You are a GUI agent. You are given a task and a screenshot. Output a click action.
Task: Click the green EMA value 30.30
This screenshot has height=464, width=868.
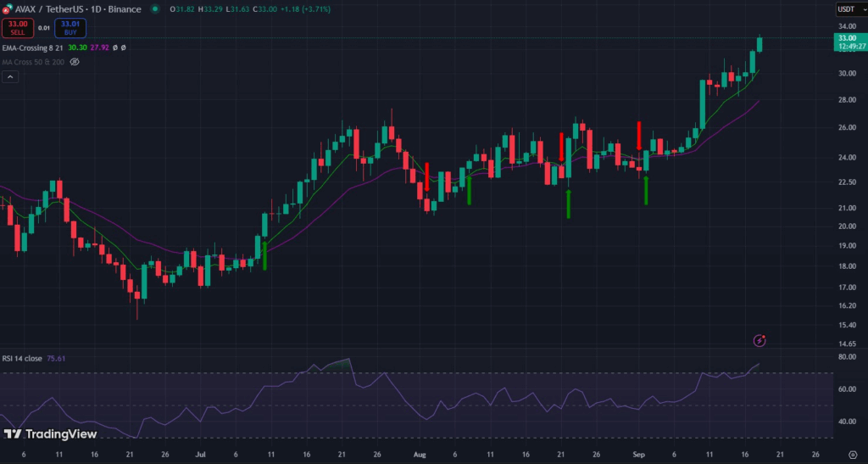tap(77, 48)
